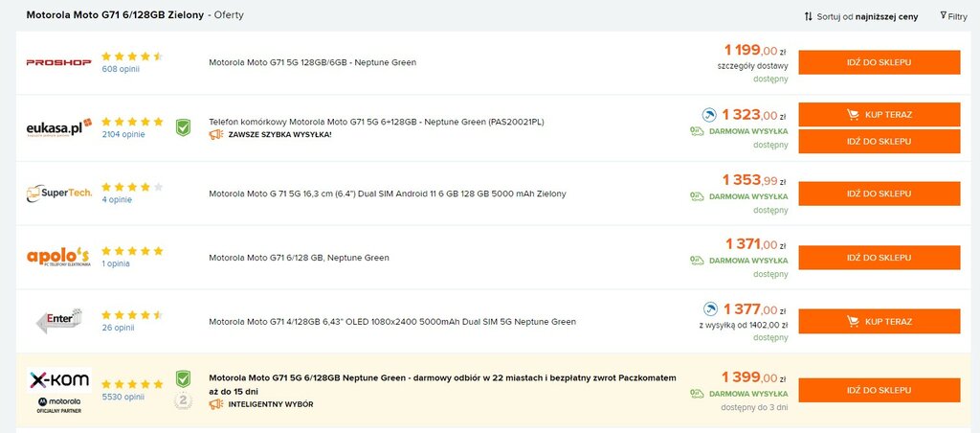The height and width of the screenshot is (433, 980).
Task: Click the price 1 199,00 zł
Action: [x=755, y=50]
